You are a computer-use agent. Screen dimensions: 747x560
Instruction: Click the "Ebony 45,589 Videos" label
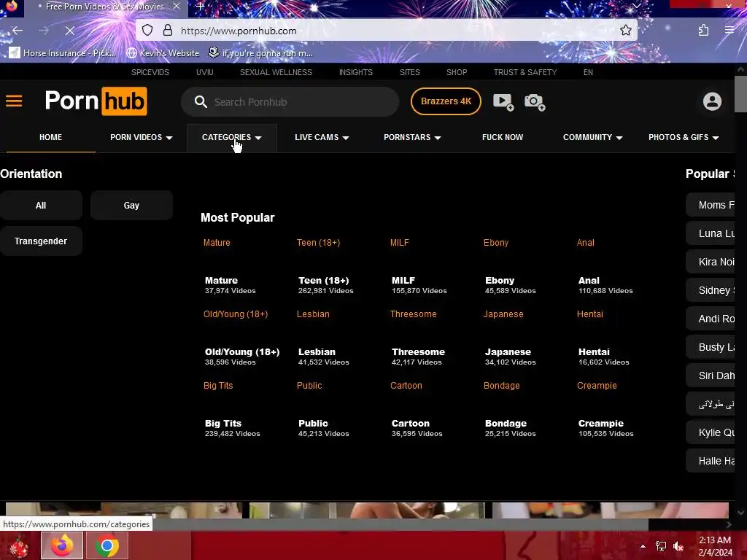510,285
